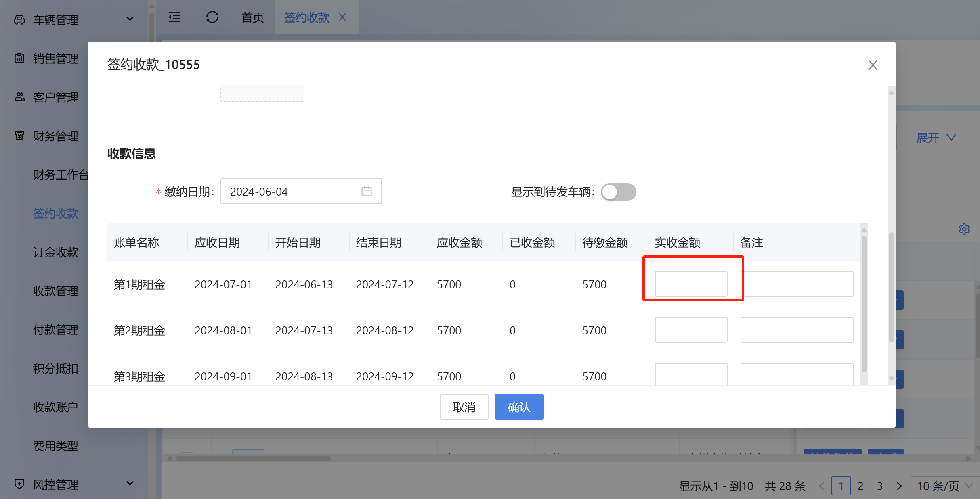The image size is (980, 499).
Task: Click the 风控管理 shield icon
Action: [19, 484]
